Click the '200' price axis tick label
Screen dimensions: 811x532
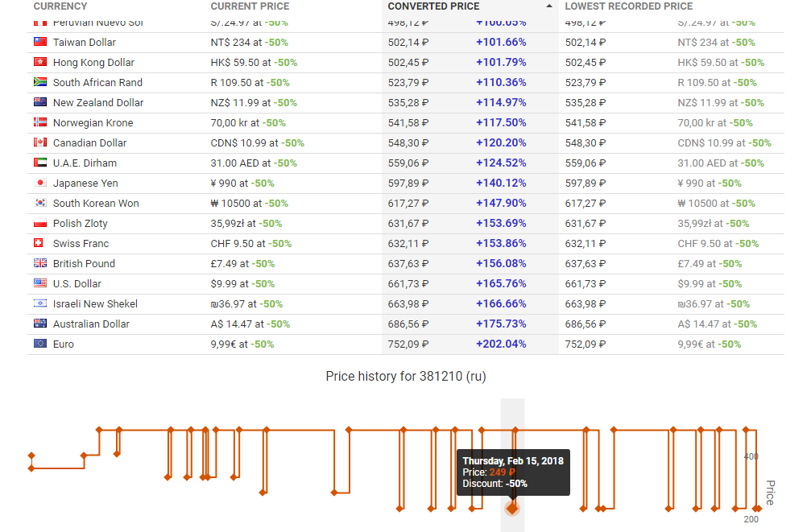point(751,519)
